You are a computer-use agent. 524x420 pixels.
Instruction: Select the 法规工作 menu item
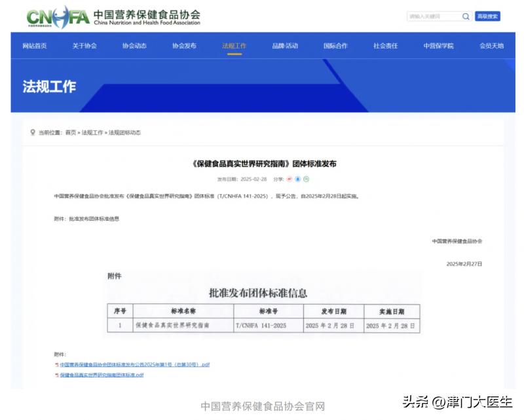(234, 46)
